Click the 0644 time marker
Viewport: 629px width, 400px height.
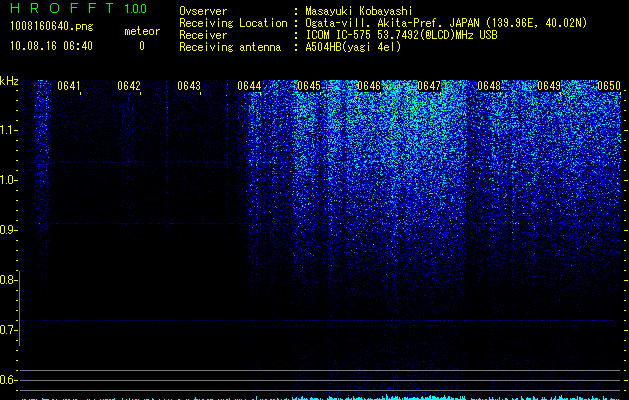pos(249,86)
